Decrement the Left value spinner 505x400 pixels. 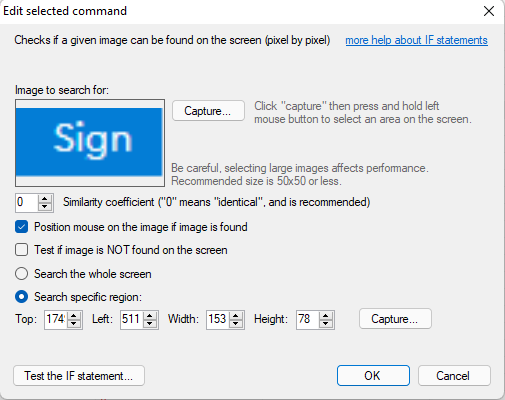click(150, 323)
